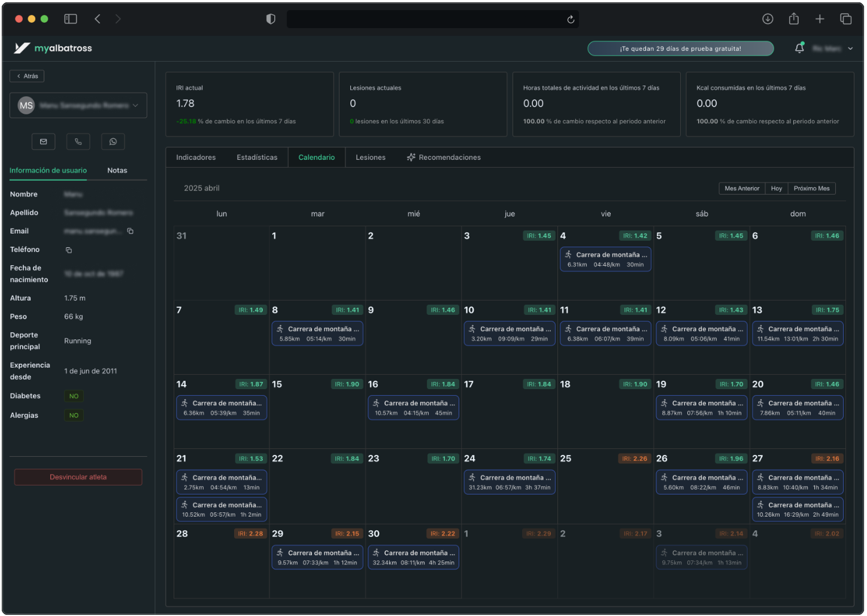867x616 pixels.
Task: Click the myalbatross logo
Action: pyautogui.click(x=53, y=48)
